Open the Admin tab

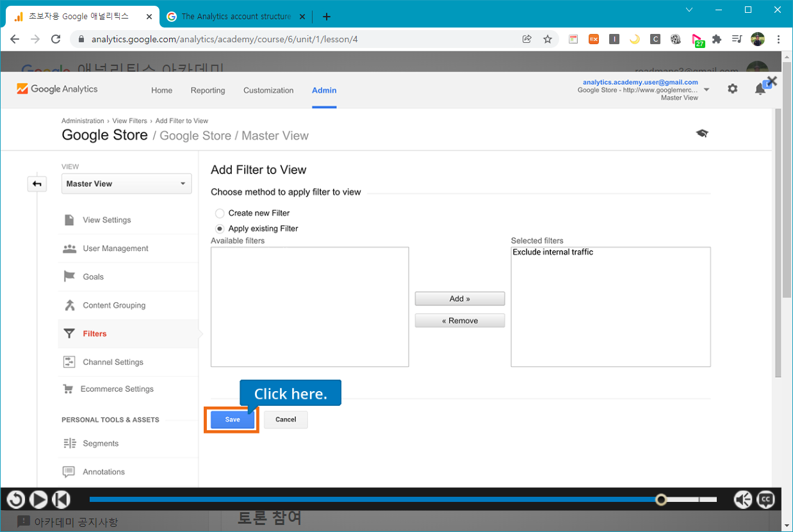click(x=324, y=90)
